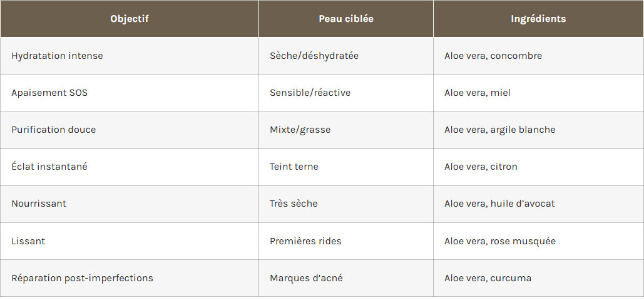Click the Ingrédients column header
This screenshot has width=644, height=300.
[538, 19]
